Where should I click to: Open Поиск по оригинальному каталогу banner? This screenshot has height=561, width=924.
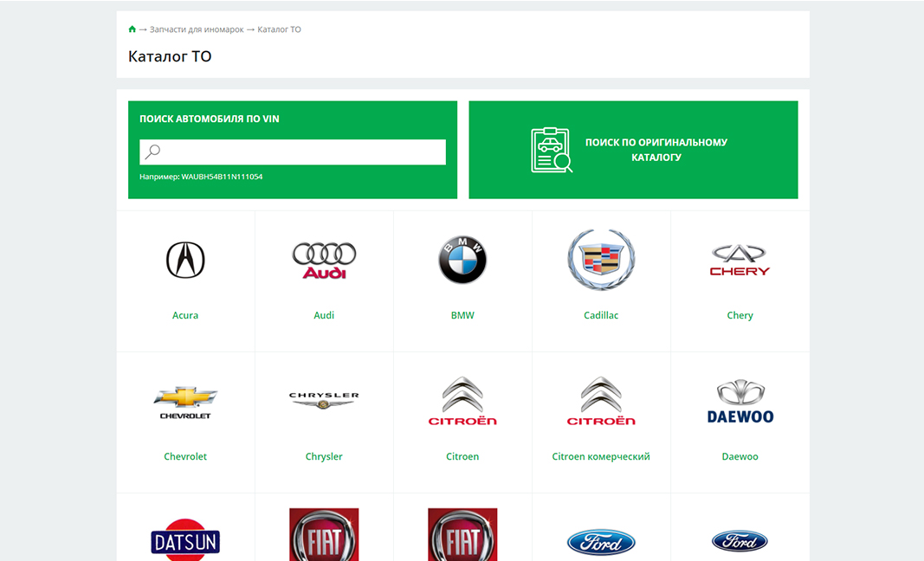point(633,150)
